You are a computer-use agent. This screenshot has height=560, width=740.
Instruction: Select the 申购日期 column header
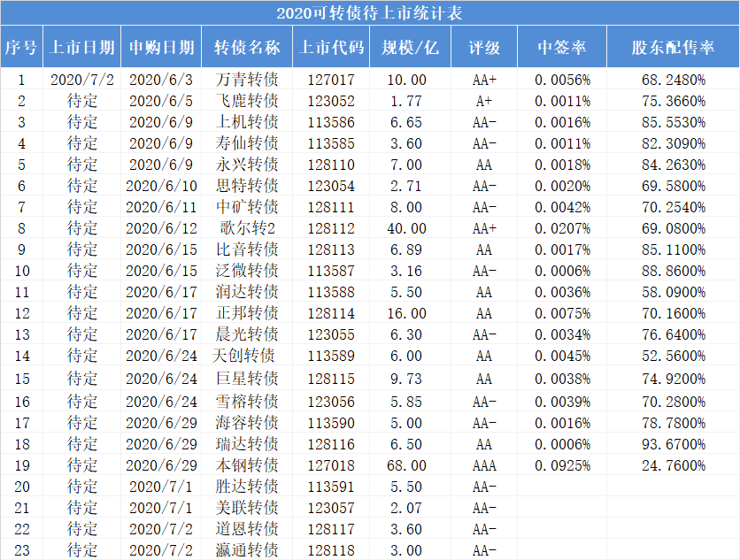(x=161, y=47)
